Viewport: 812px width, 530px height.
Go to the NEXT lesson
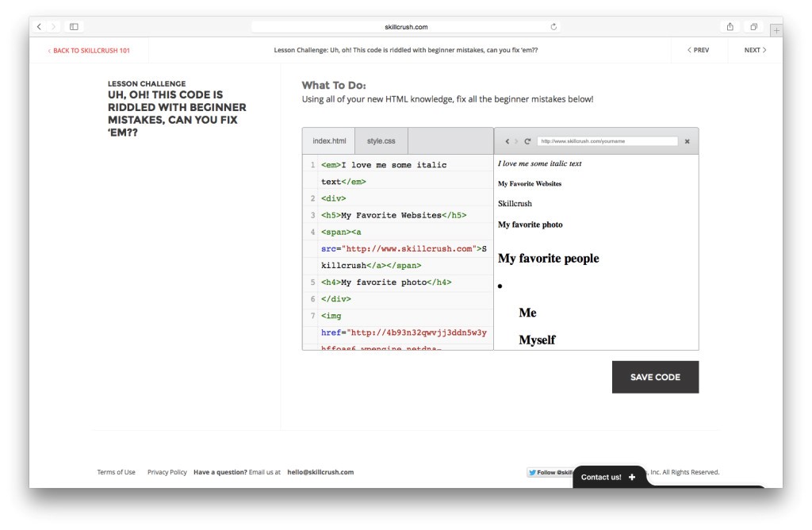pyautogui.click(x=753, y=49)
